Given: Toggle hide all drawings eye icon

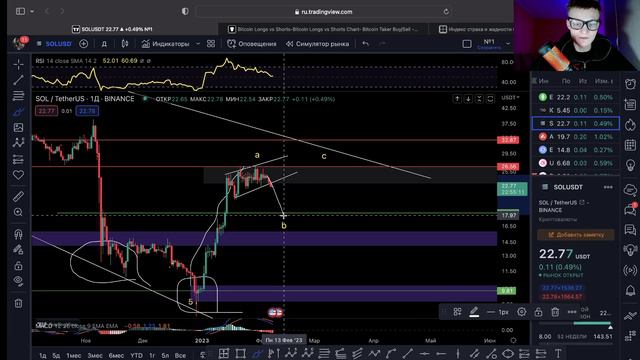Looking at the screenshot, I should (18, 280).
